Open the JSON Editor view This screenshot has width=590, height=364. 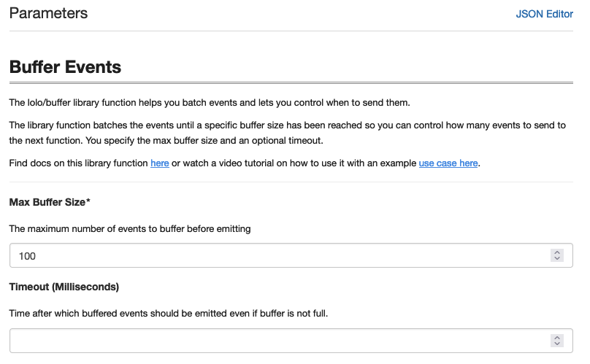[x=544, y=14]
